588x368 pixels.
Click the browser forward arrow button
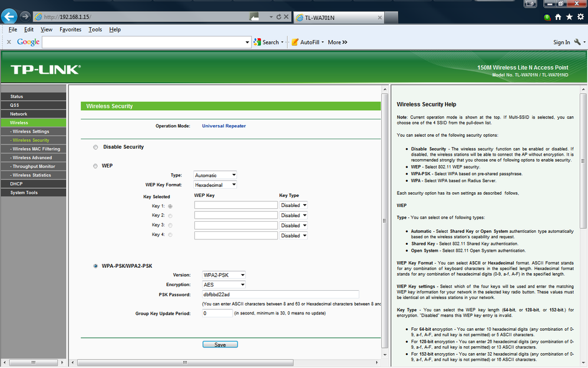[25, 17]
